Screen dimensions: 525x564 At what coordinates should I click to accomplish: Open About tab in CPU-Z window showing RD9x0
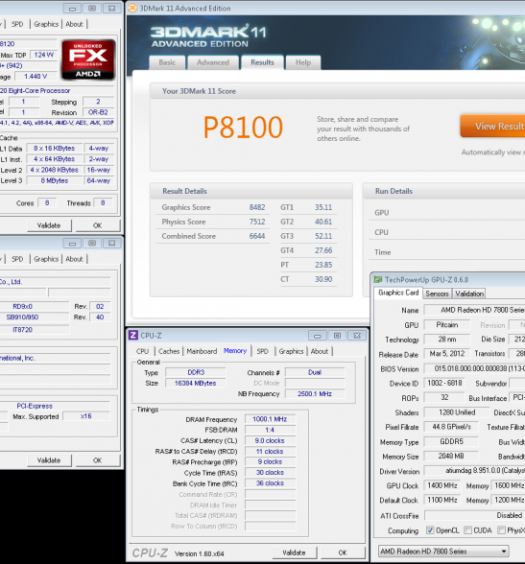74,259
